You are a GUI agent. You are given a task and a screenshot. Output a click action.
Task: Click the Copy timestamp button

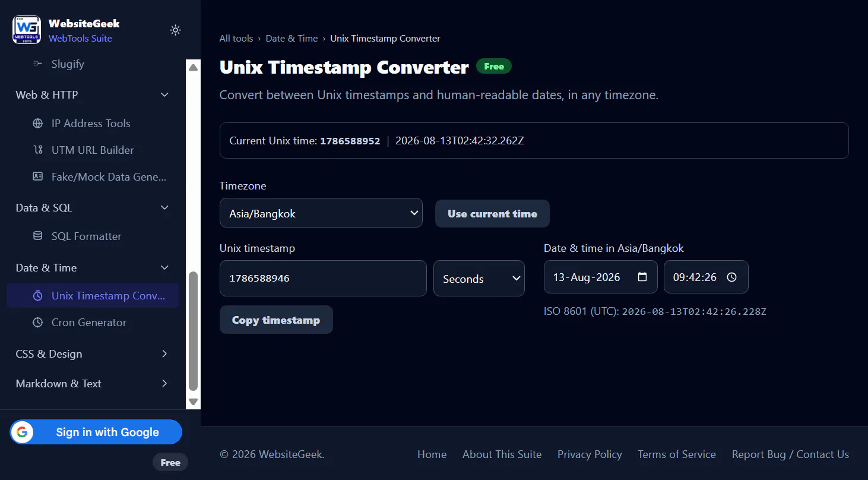pos(276,320)
